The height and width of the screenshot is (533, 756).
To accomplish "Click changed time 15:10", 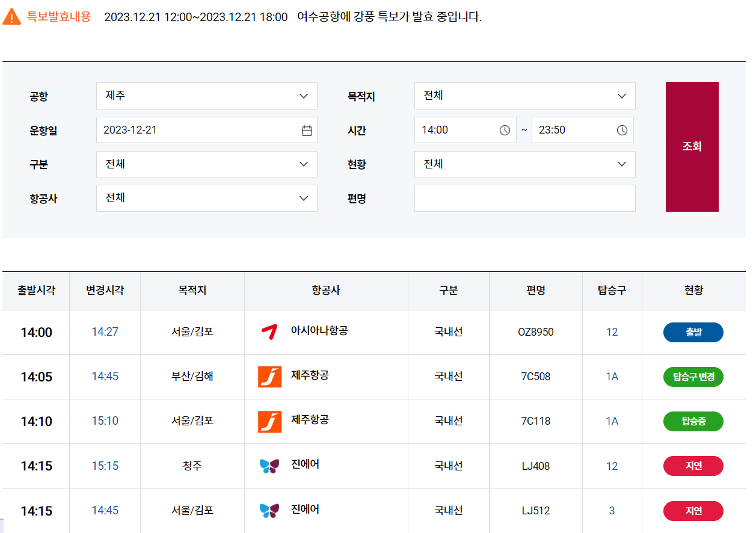I will click(x=105, y=421).
